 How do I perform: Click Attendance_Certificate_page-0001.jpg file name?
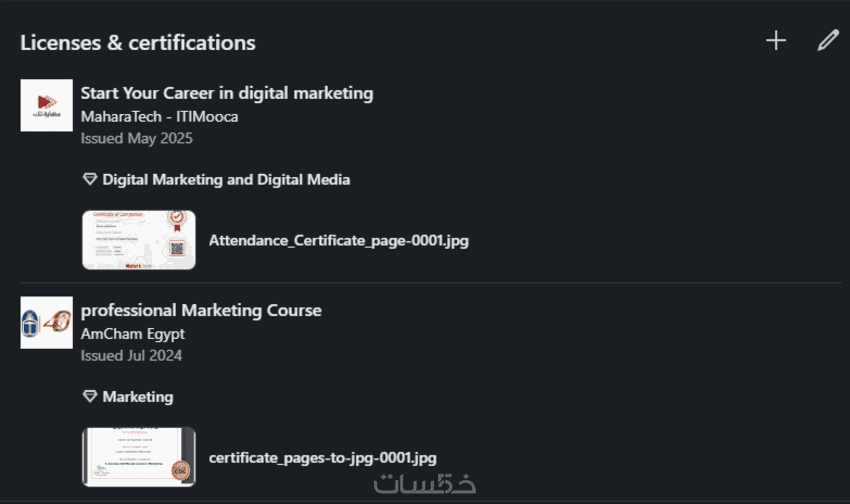tap(339, 240)
